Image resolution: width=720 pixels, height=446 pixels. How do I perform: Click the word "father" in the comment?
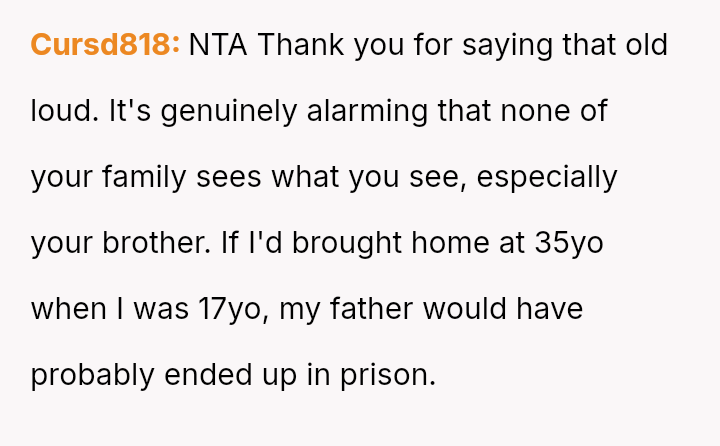coord(369,309)
